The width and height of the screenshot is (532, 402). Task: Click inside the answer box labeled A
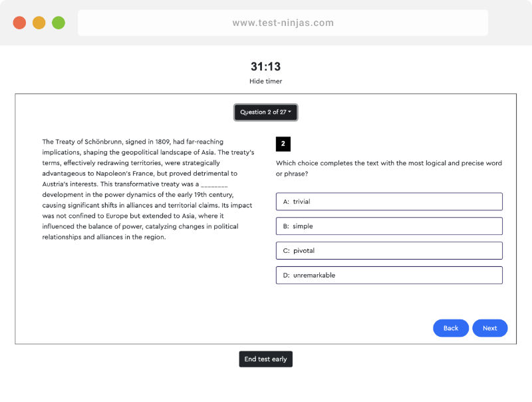pos(388,201)
